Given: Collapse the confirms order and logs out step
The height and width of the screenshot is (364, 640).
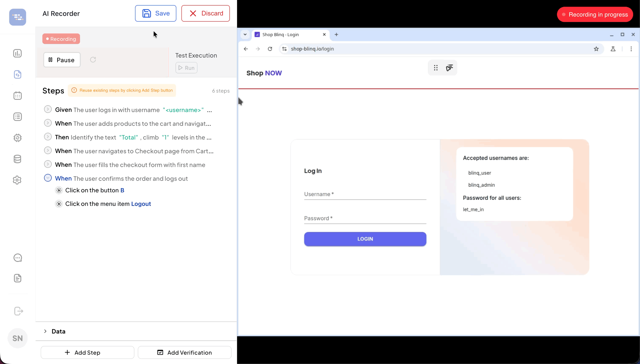Looking at the screenshot, I should point(48,178).
